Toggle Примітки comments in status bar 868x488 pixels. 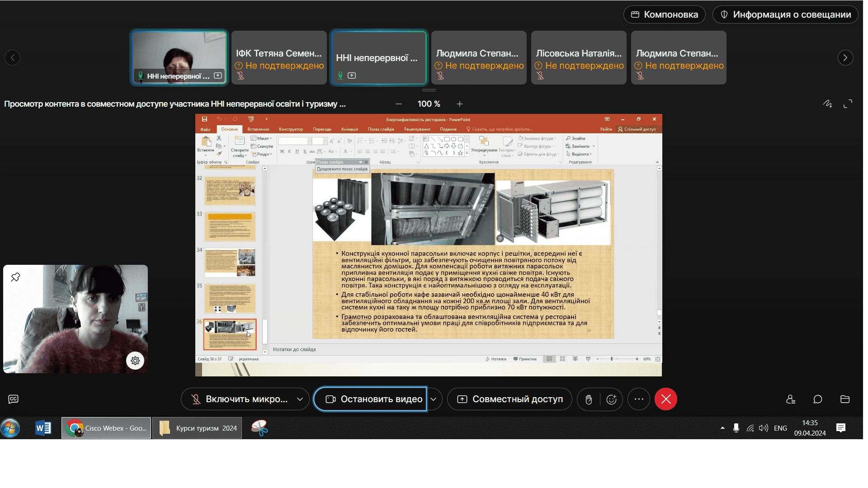click(525, 359)
